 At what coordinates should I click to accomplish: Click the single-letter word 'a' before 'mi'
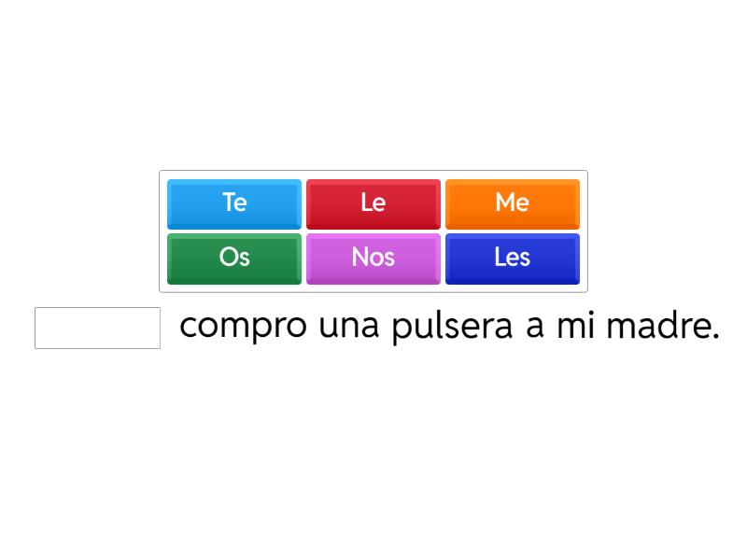534,329
